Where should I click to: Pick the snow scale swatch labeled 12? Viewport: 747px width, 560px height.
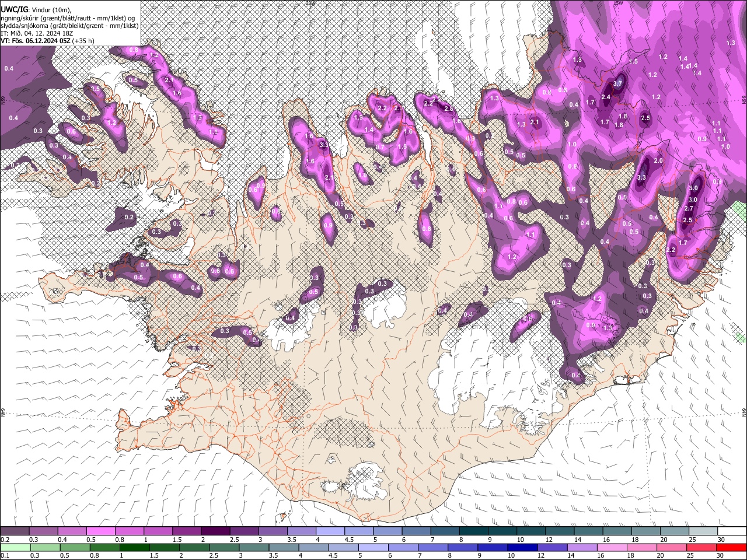click(x=560, y=531)
